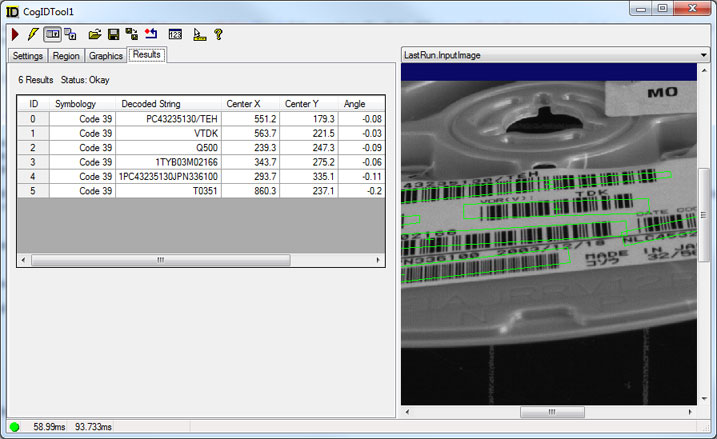Viewport: 717px width, 439px height.
Task: Open Help with question mark icon
Action: 218,34
